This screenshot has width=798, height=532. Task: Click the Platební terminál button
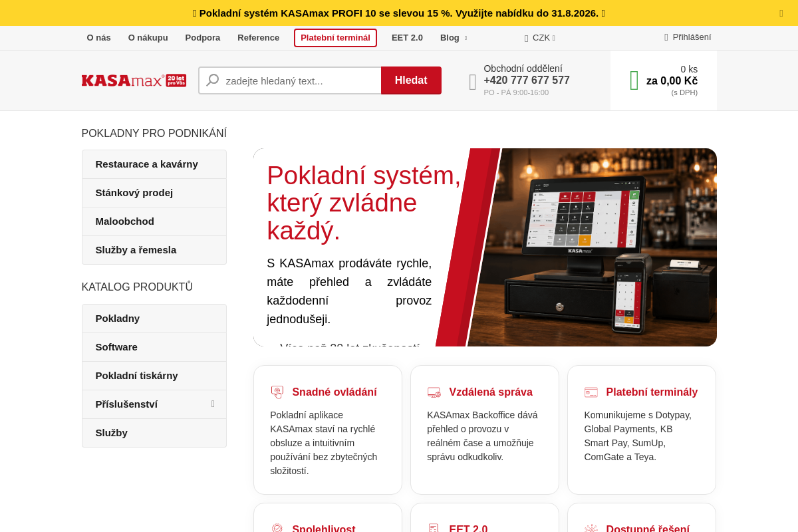coord(335,38)
